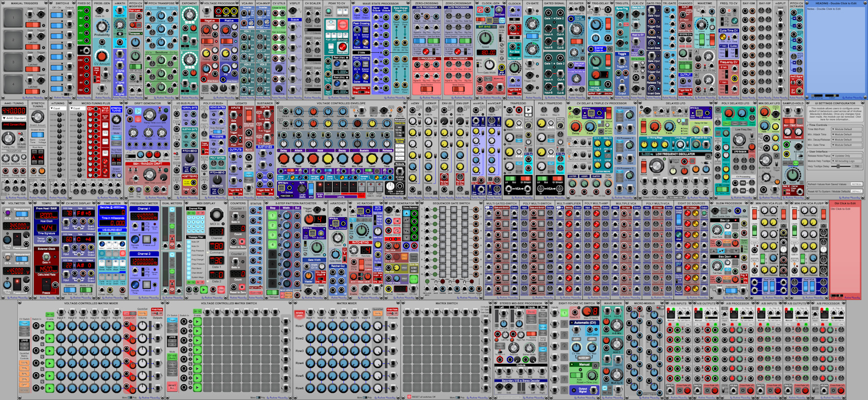The image size is (868, 400).
Task: Click All On in MIDI Display Channel Filter
Action: (192, 213)
